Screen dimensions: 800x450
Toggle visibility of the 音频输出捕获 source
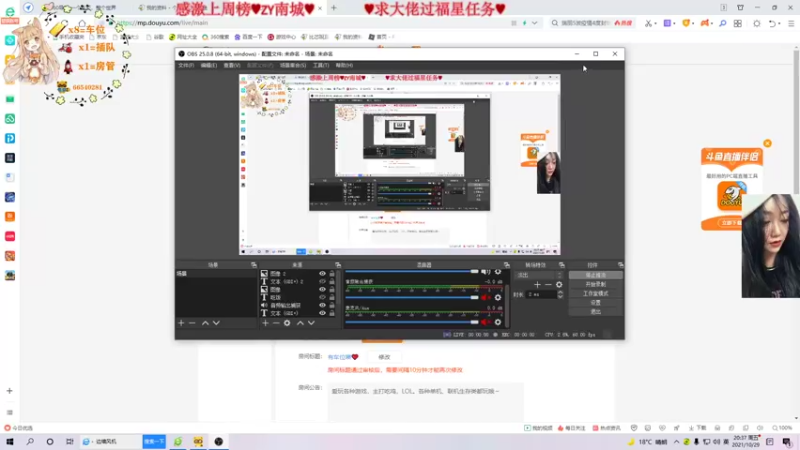click(322, 305)
